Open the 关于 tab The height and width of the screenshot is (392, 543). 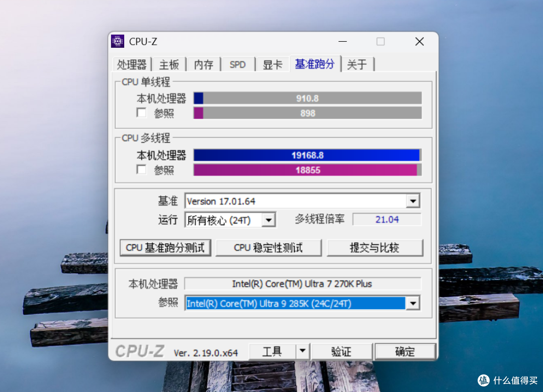click(357, 64)
